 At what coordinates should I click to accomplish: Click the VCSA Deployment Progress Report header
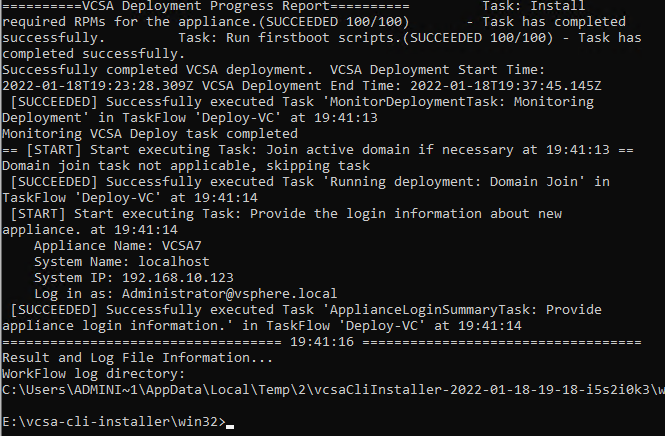206,6
